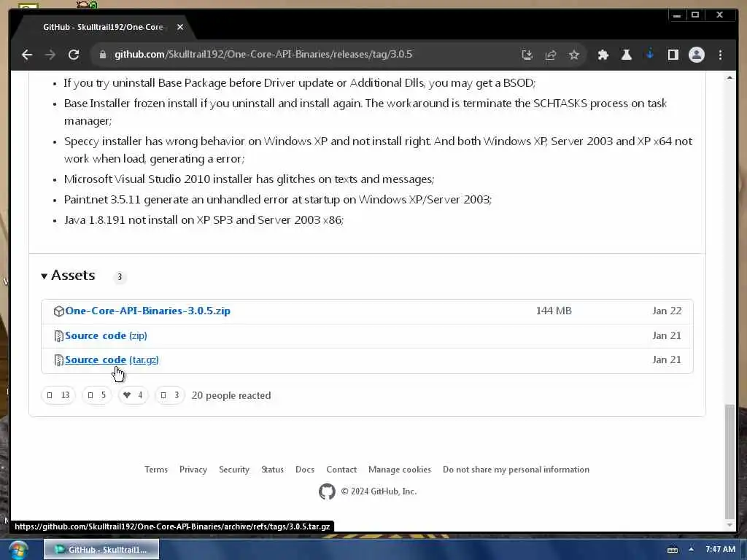
Task: Click the reaction button with 5 count
Action: pyautogui.click(x=97, y=395)
